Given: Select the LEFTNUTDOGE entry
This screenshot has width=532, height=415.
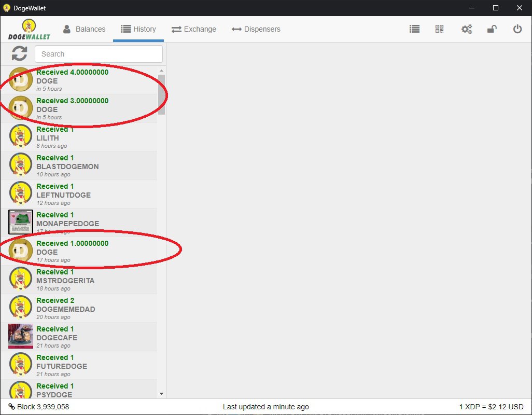Looking at the screenshot, I should 79,194.
